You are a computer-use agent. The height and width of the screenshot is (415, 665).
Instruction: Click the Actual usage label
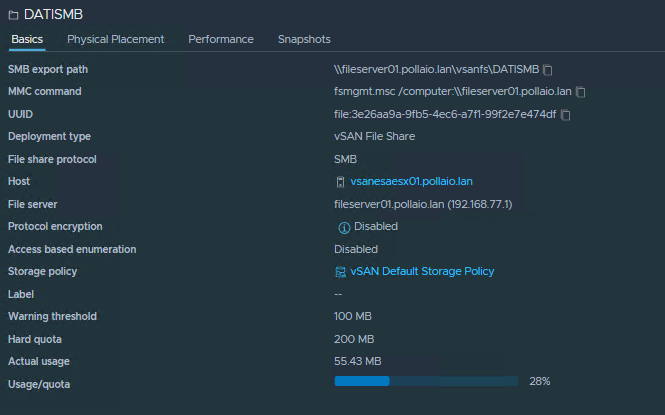[x=39, y=361]
